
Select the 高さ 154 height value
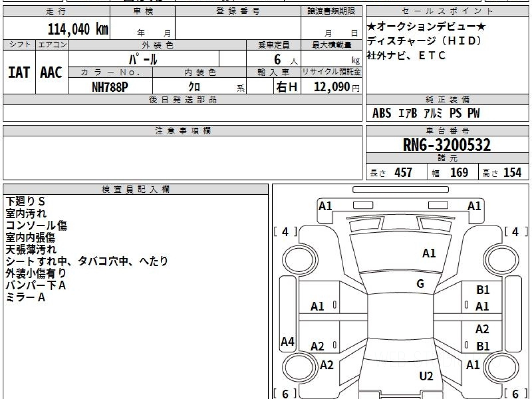click(x=502, y=172)
